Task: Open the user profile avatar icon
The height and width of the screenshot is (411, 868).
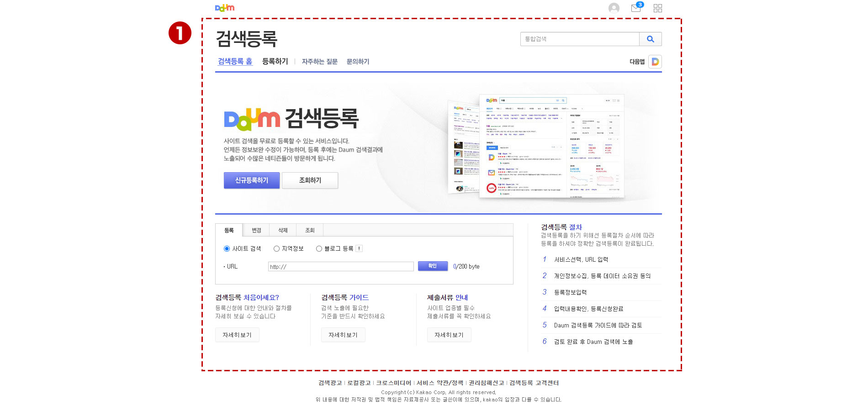Action: 614,8
